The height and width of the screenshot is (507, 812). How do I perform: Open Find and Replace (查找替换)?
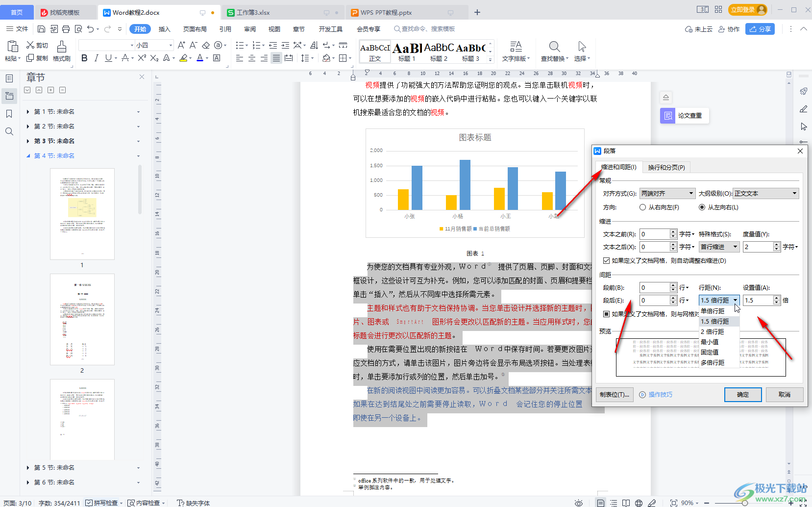click(x=554, y=51)
